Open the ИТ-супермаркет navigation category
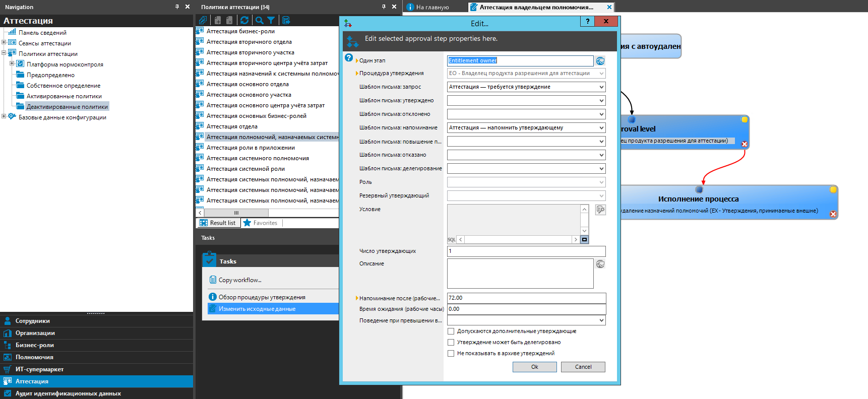Screen dimensions: 868x399 tap(97, 369)
